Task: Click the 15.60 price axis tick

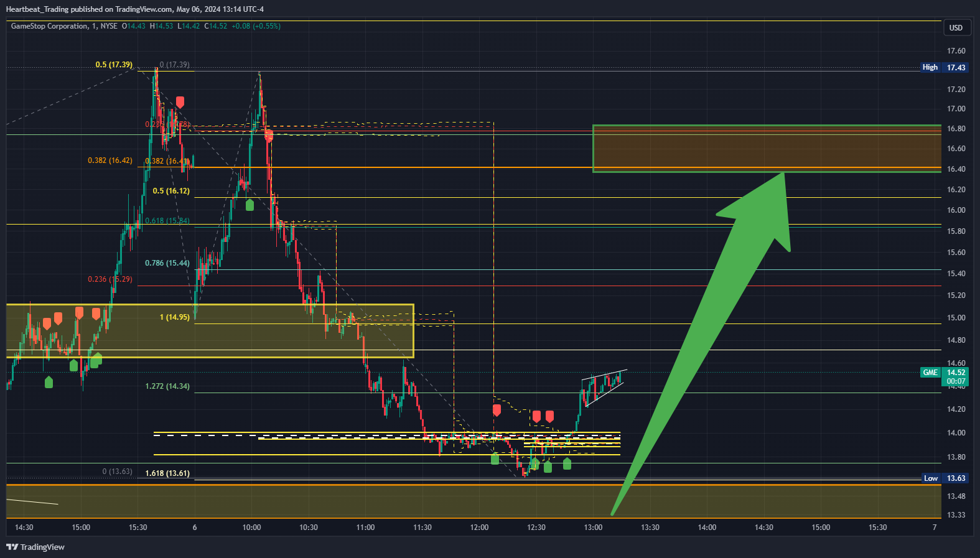Action: tap(956, 253)
